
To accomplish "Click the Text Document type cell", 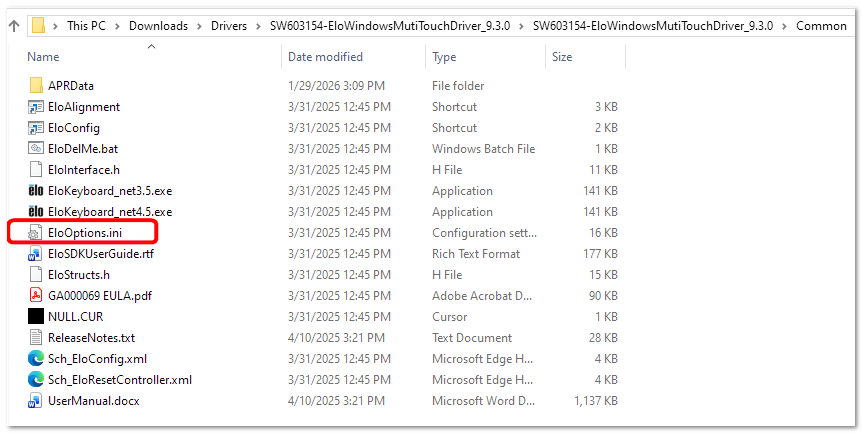I will (472, 337).
